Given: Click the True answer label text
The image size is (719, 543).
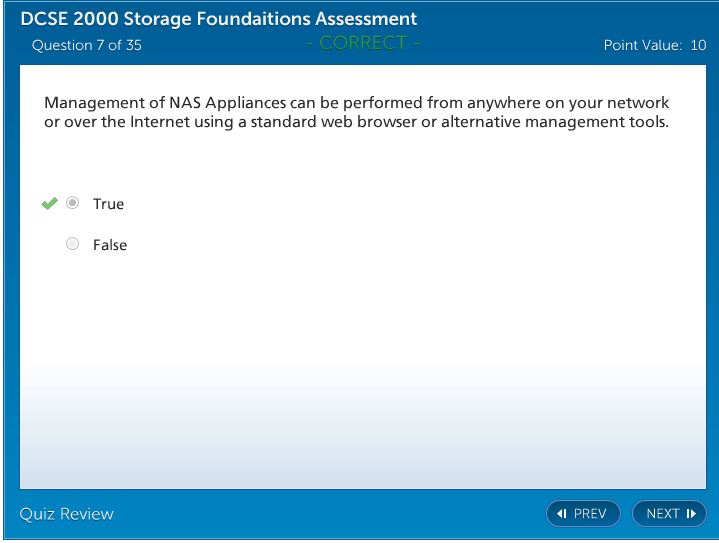Looking at the screenshot, I should click(108, 204).
